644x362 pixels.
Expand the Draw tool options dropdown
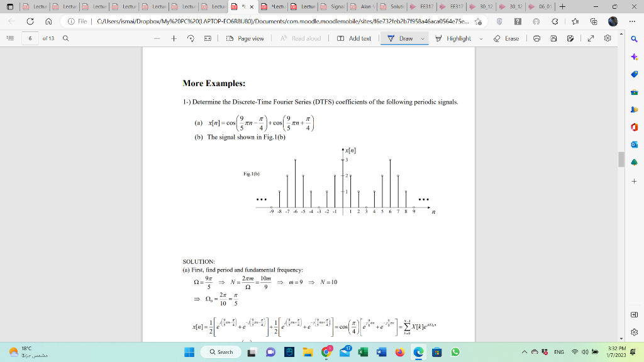423,38
